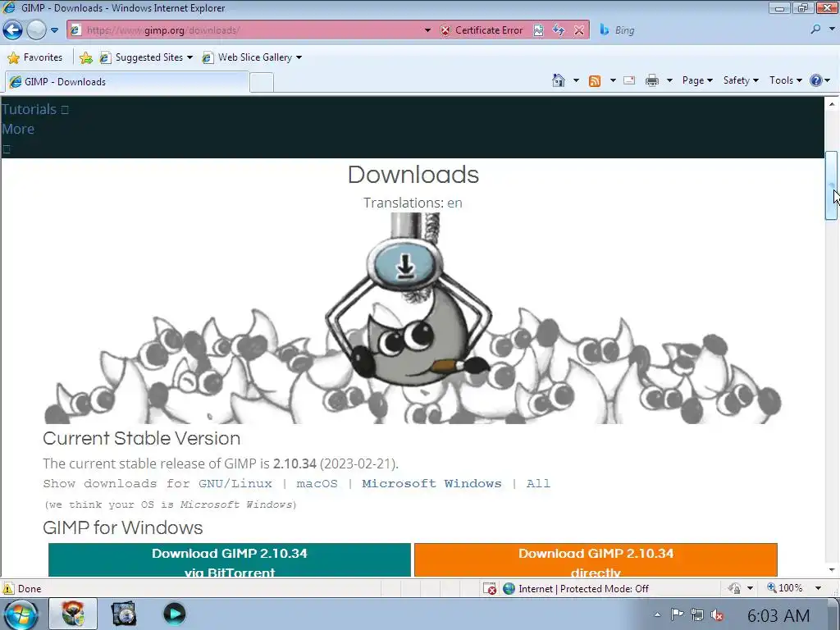The height and width of the screenshot is (630, 840).
Task: Open the Page menu
Action: [x=697, y=80]
